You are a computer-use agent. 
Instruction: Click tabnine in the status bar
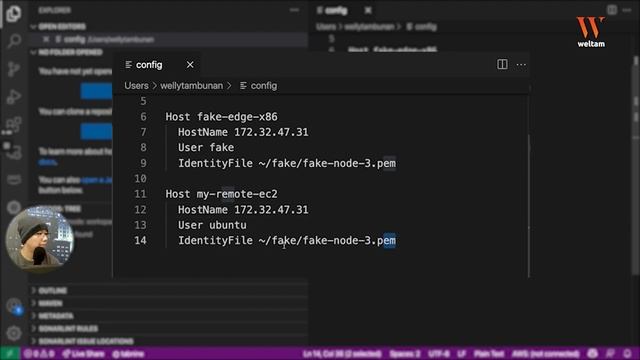(x=127, y=354)
